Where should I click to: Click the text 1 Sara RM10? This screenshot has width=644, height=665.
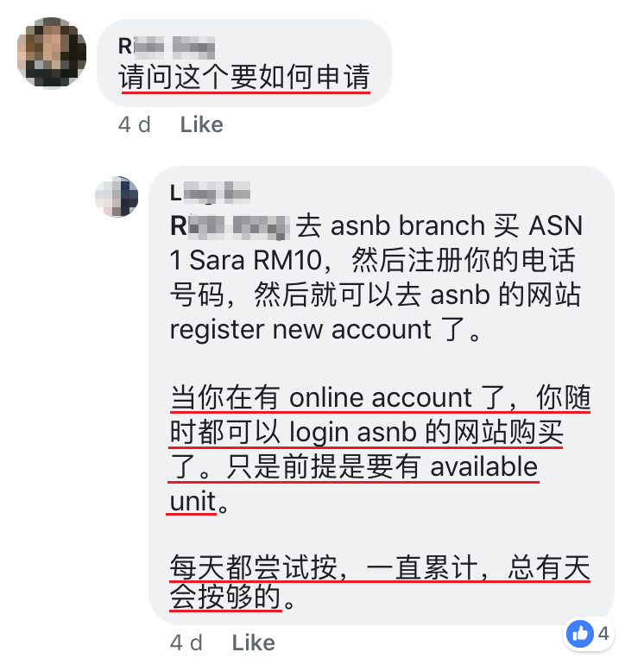click(246, 260)
